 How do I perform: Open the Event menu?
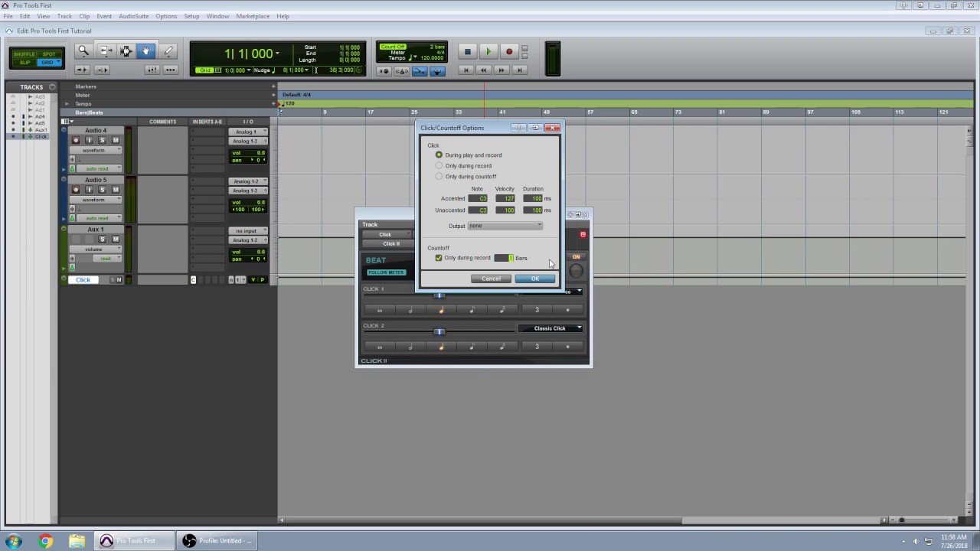click(x=104, y=16)
